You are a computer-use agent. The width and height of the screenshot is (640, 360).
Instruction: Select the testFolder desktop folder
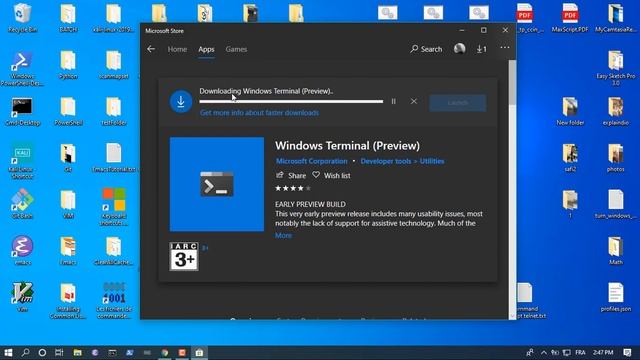click(114, 111)
